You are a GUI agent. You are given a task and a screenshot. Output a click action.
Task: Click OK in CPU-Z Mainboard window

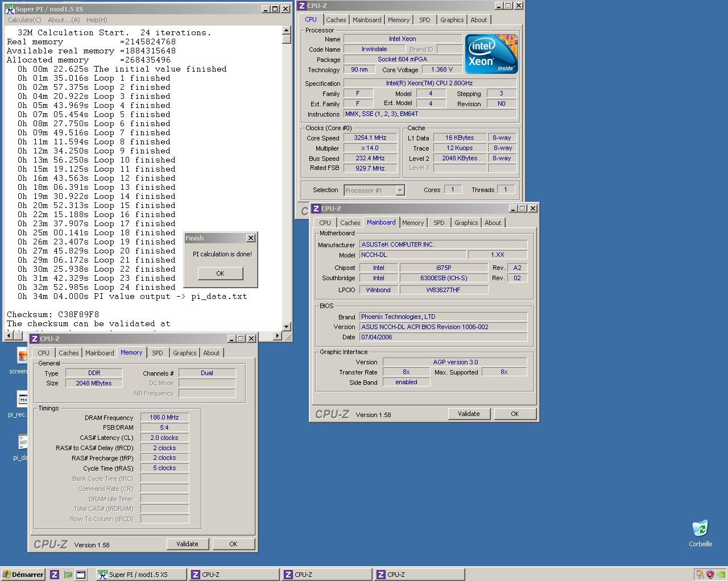point(515,414)
